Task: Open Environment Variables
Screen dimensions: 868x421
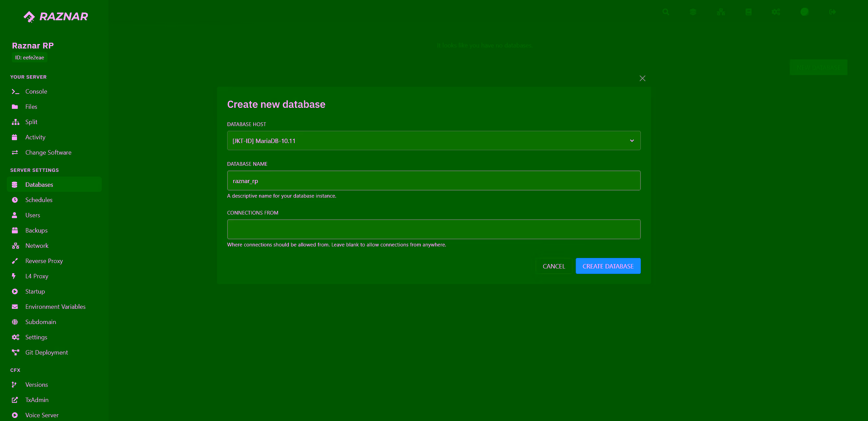Action: [x=54, y=307]
